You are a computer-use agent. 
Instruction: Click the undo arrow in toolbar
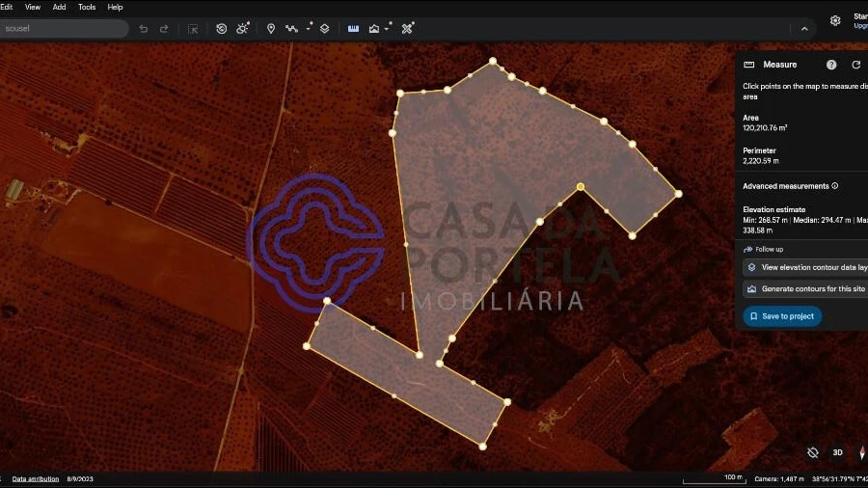[x=144, y=29]
